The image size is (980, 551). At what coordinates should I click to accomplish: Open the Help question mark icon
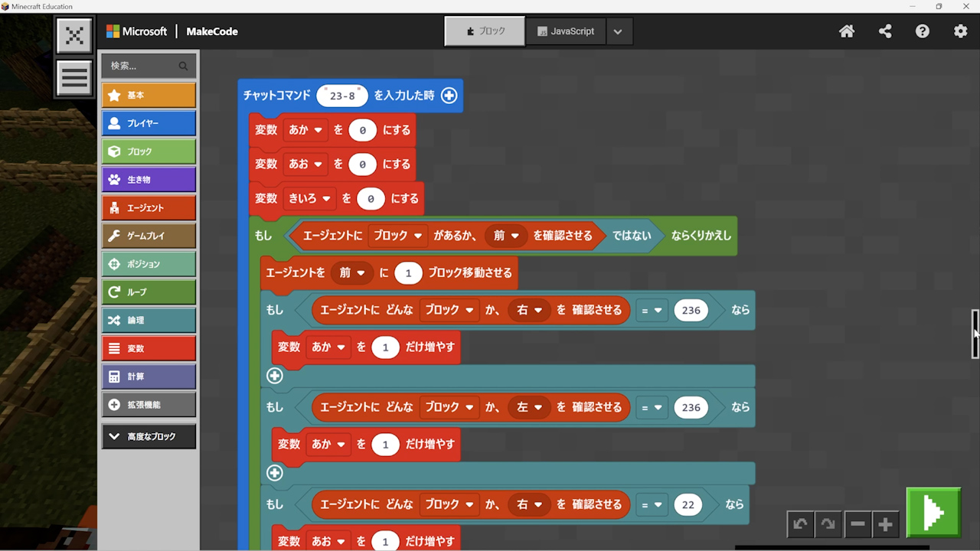tap(923, 31)
